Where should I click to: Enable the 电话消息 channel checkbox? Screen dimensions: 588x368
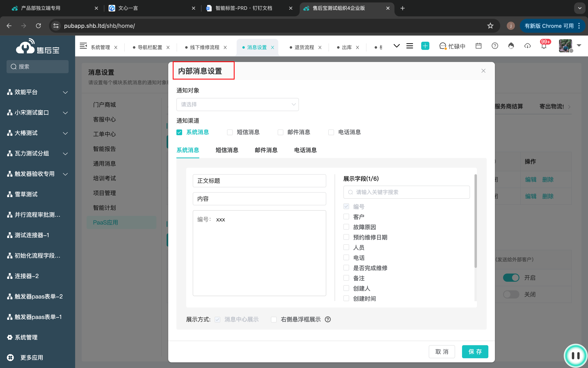click(331, 132)
